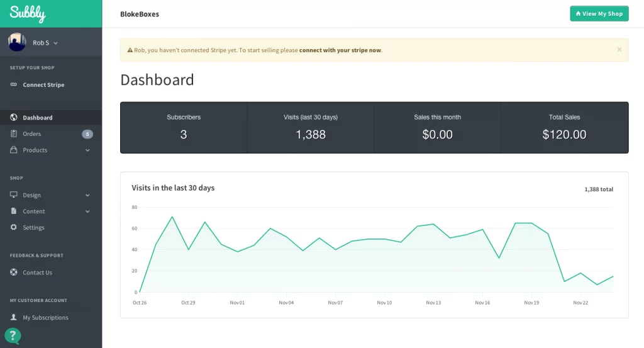The width and height of the screenshot is (644, 348).
Task: Click the Settings gear icon
Action: tap(14, 228)
